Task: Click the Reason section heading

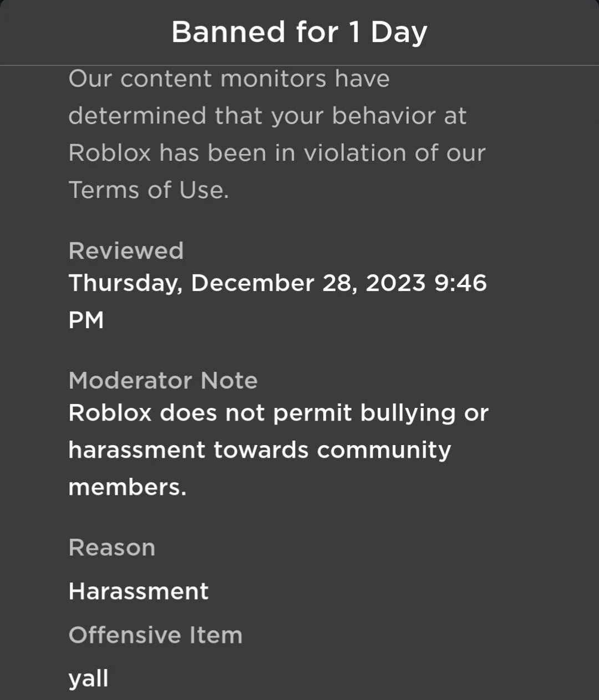Action: [111, 547]
